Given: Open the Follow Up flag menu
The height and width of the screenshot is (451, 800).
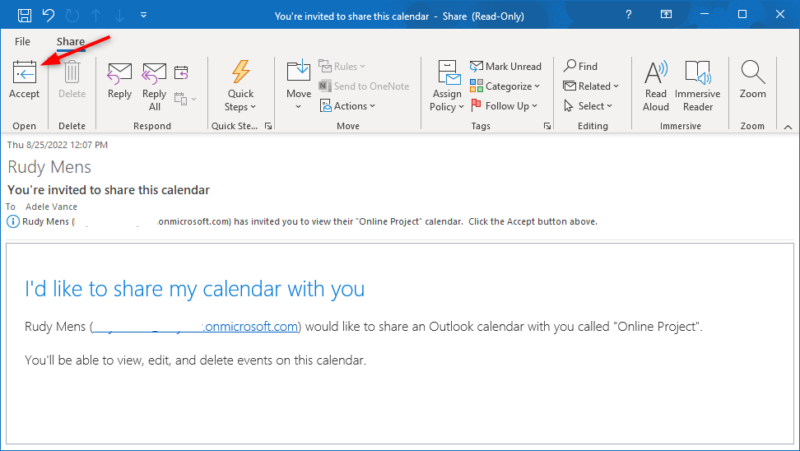Looking at the screenshot, I should tap(504, 106).
